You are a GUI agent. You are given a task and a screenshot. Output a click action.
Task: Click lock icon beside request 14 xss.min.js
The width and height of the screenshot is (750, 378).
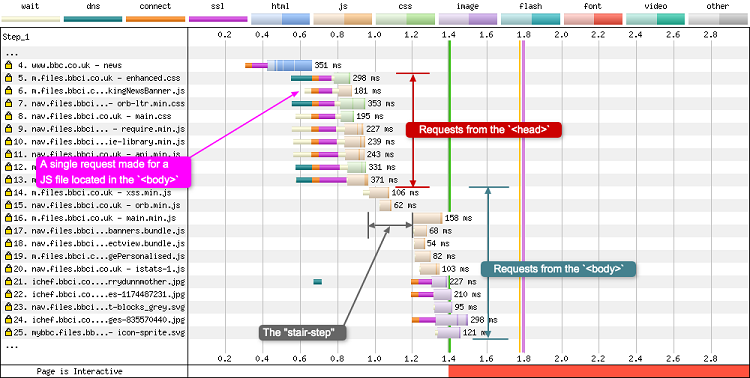pyautogui.click(x=8, y=193)
